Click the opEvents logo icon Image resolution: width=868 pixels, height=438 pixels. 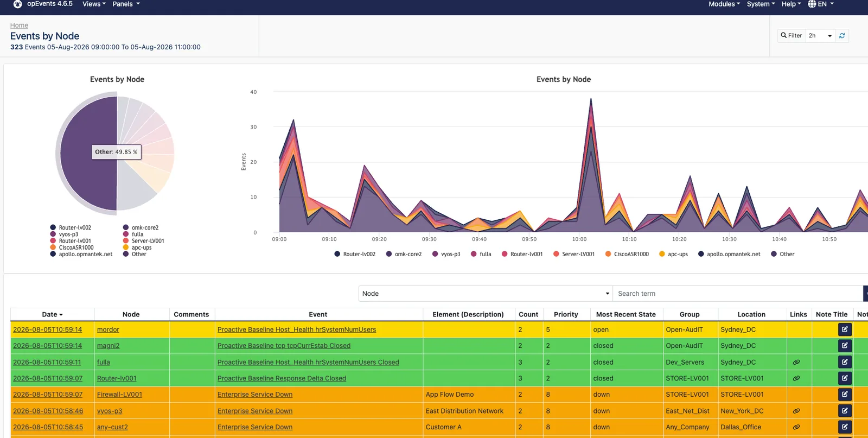tap(17, 4)
